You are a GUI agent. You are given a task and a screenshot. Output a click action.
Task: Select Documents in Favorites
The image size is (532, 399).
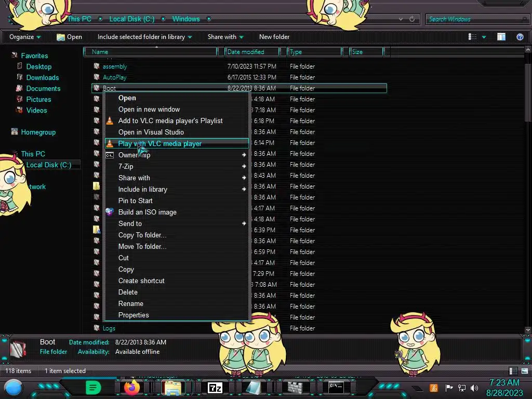(x=43, y=88)
